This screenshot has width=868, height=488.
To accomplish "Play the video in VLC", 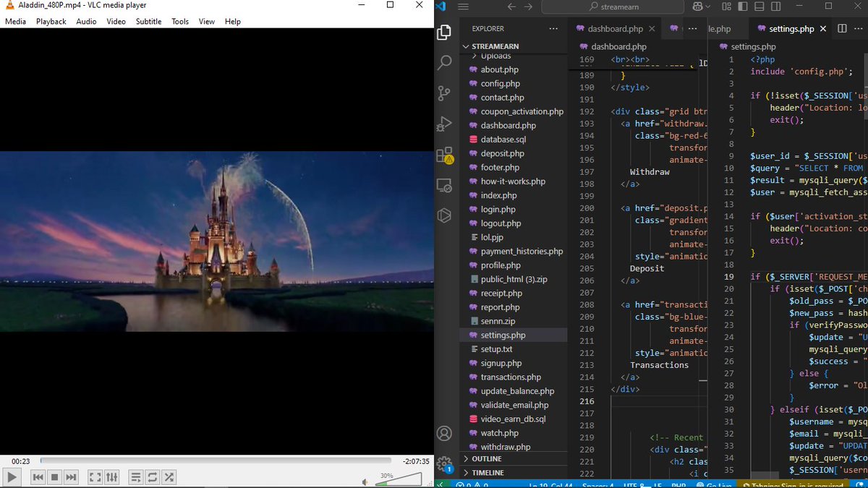I will point(12,477).
